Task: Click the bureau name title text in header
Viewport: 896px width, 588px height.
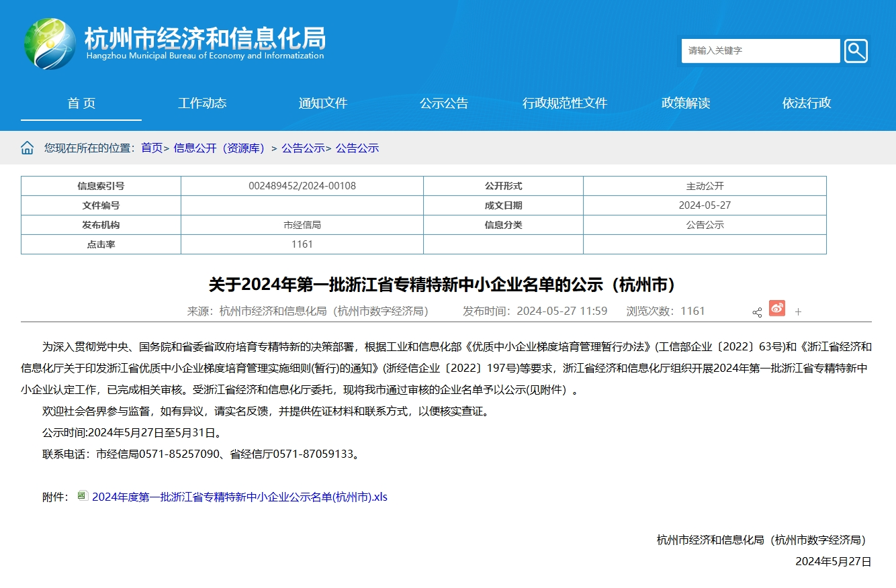Action: click(205, 39)
